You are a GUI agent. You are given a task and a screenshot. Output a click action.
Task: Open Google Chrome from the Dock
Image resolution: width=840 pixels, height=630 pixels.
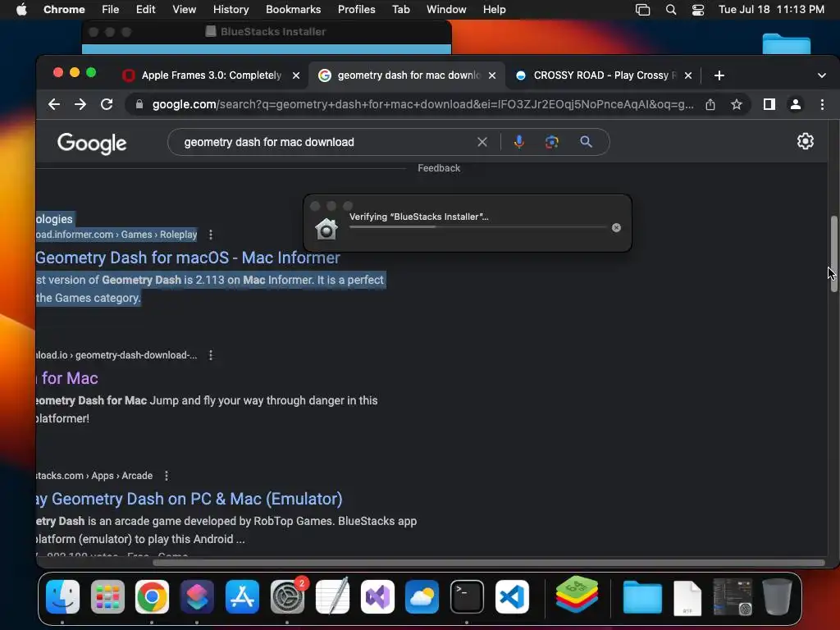click(152, 597)
